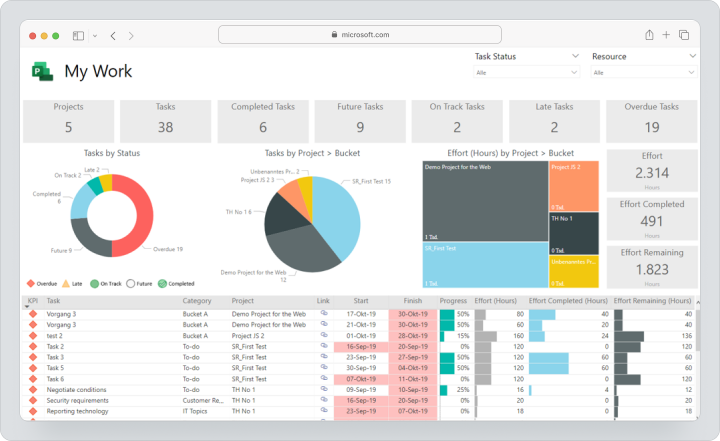Open the link icon for Task 2 row
The height and width of the screenshot is (441, 720).
click(x=324, y=346)
